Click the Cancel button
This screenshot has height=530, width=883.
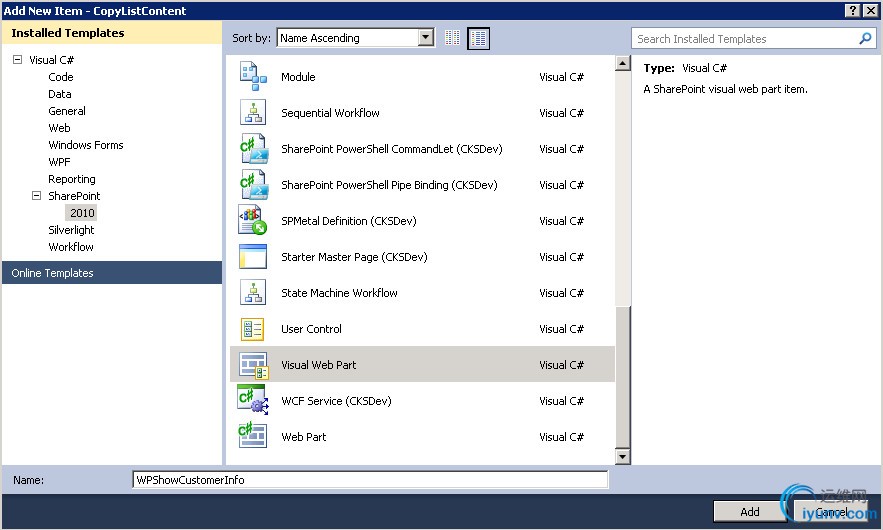[832, 511]
